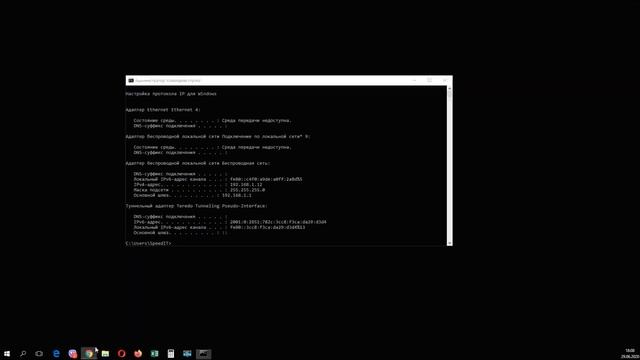This screenshot has width=640, height=360.
Task: Open the Windows Start menu
Action: (x=7, y=353)
